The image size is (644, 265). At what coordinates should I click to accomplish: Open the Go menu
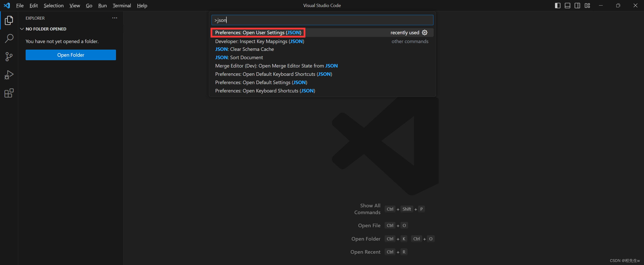[x=89, y=5]
